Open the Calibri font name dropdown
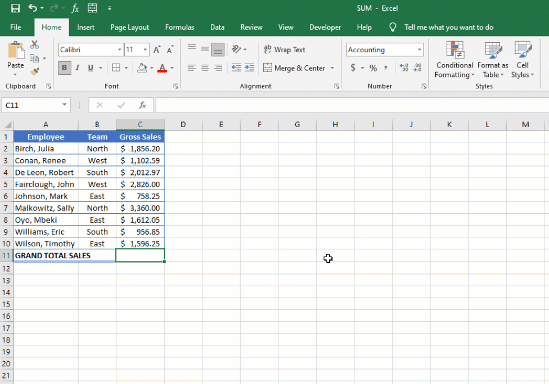The height and width of the screenshot is (384, 549). coord(119,50)
